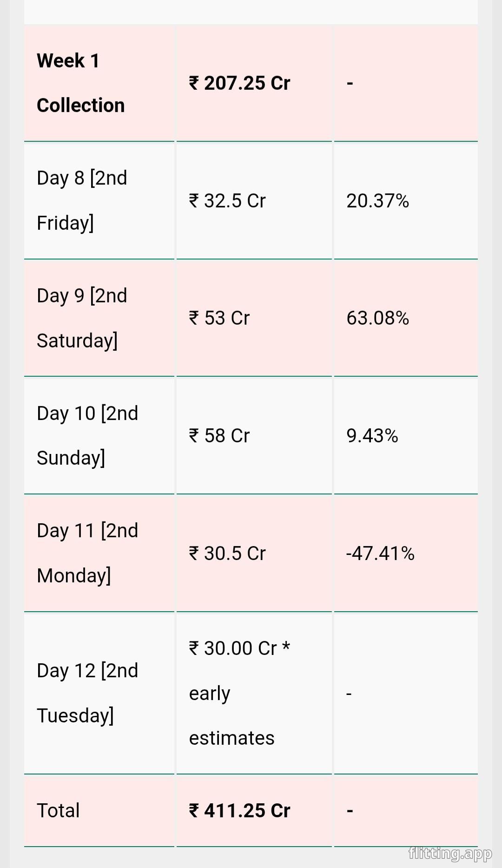Click the 63.08% percentage cell
The image size is (502, 868).
377,318
